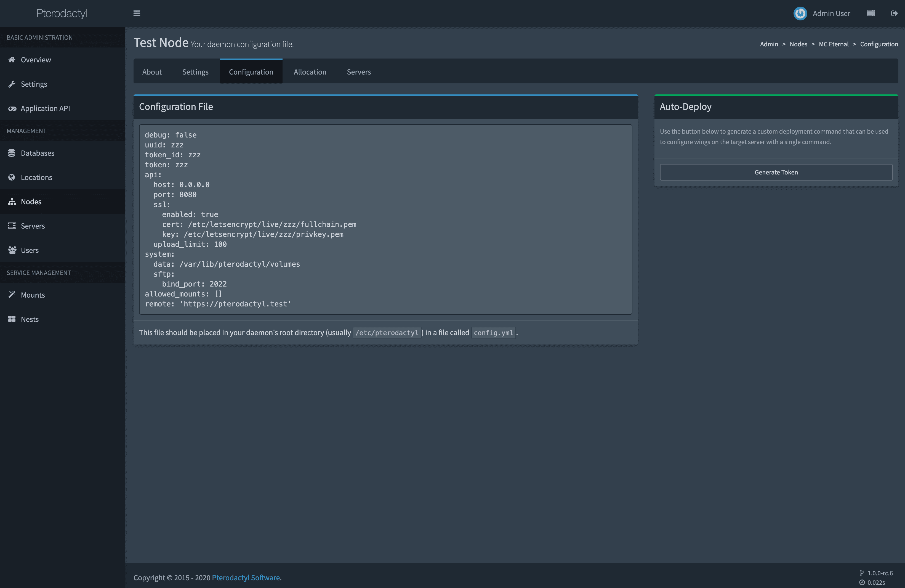The image size is (905, 588).
Task: Switch to the Allocation tab
Action: coord(310,71)
